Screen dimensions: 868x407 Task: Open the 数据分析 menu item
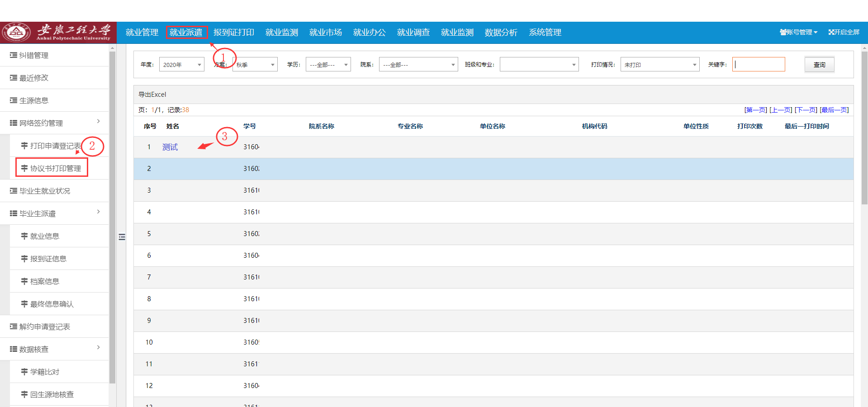tap(501, 32)
